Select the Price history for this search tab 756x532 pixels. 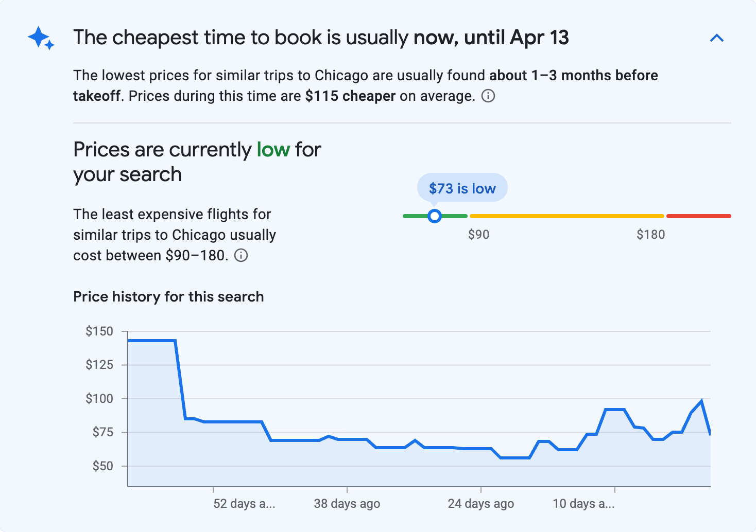click(168, 296)
